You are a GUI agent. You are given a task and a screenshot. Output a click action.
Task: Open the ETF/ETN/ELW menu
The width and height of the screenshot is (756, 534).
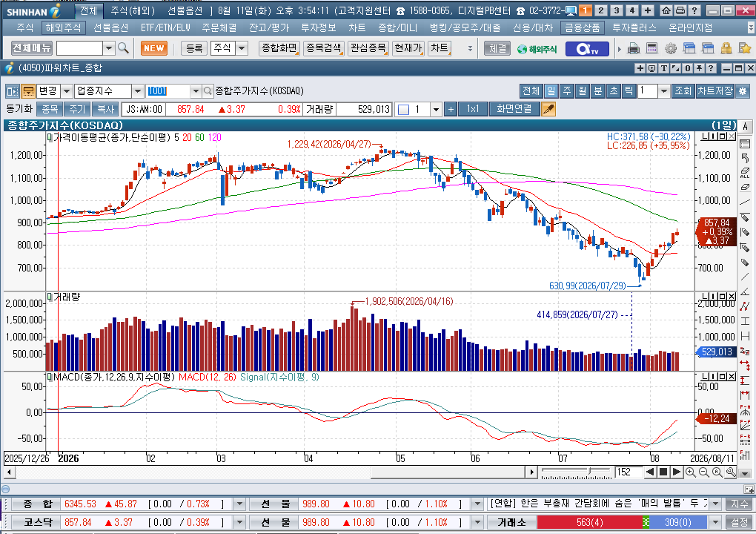click(x=165, y=28)
